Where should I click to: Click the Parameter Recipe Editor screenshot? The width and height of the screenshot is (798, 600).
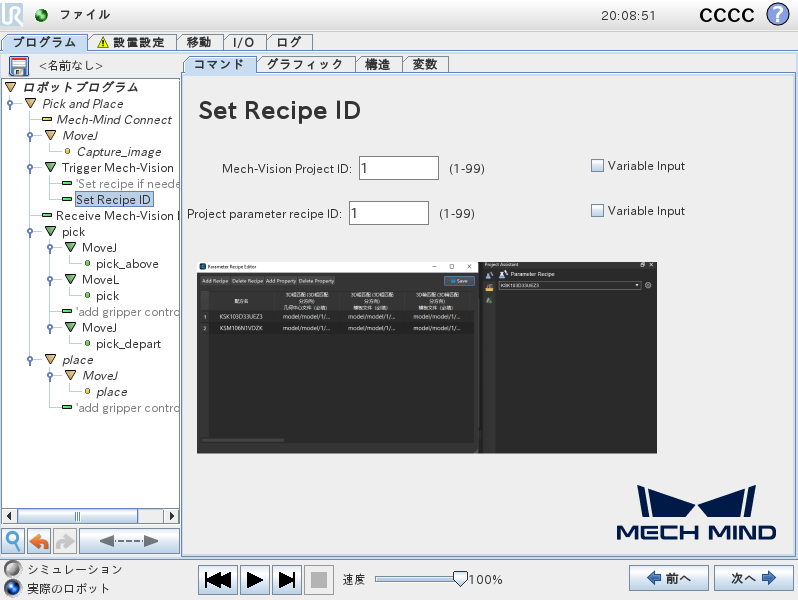coord(426,358)
